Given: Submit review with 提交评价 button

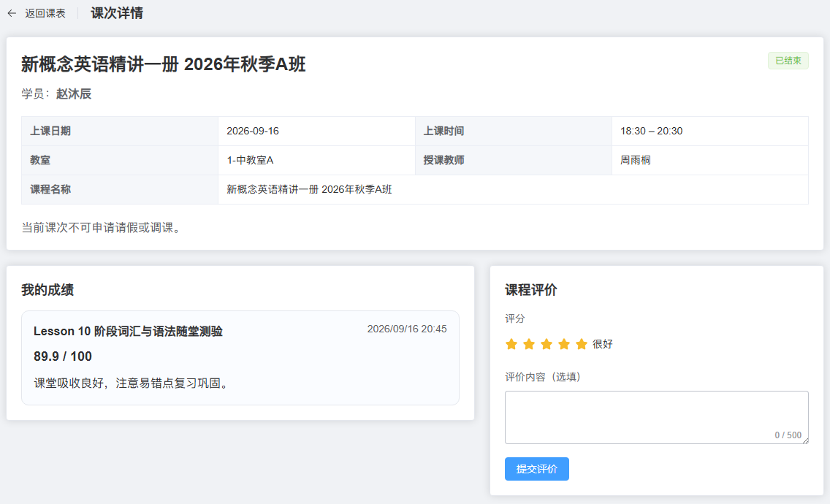Looking at the screenshot, I should 537,469.
